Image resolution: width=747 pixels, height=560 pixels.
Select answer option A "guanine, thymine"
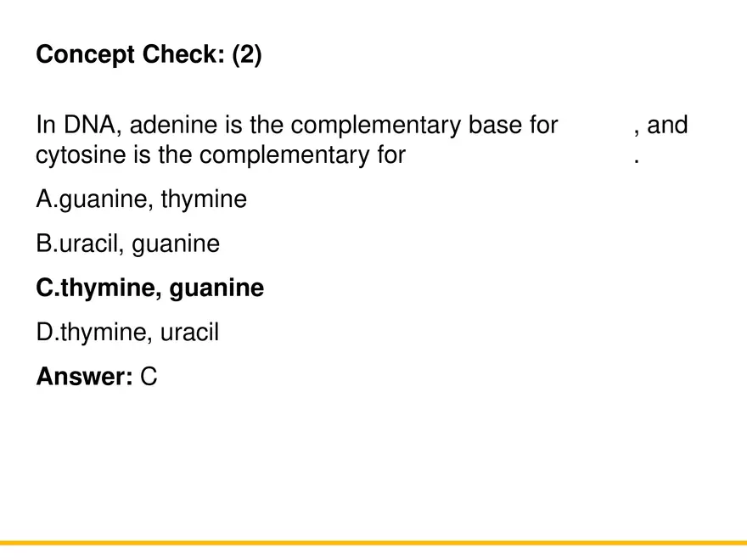[142, 200]
